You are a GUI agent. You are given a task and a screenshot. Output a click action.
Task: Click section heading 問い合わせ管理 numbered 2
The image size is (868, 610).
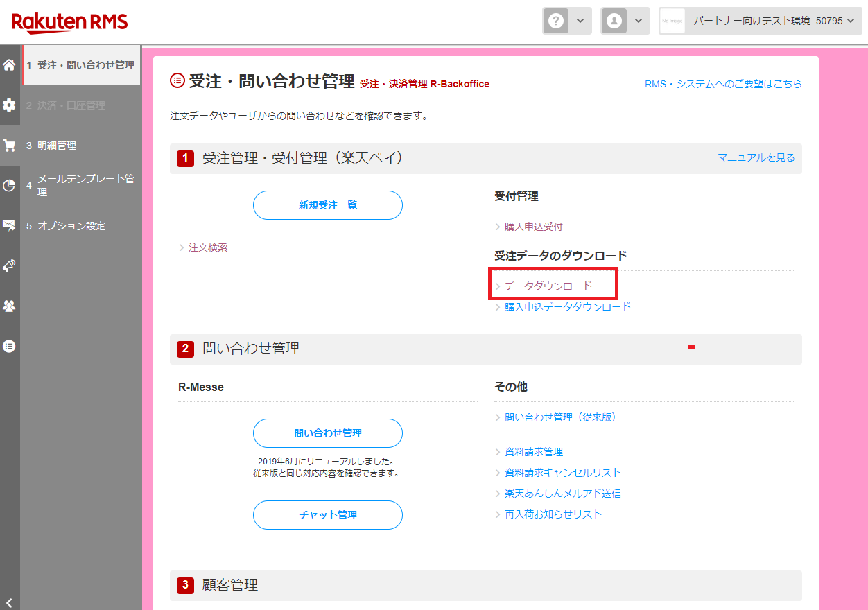pyautogui.click(x=251, y=349)
